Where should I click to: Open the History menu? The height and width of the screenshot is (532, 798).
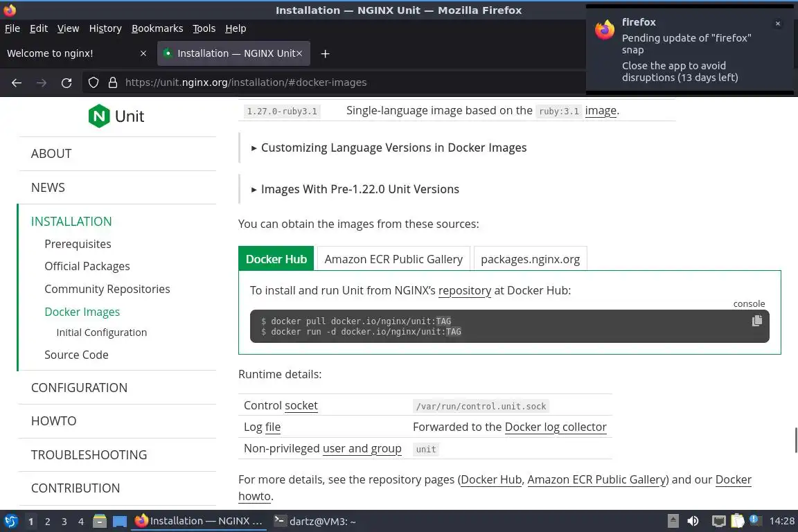pos(105,28)
